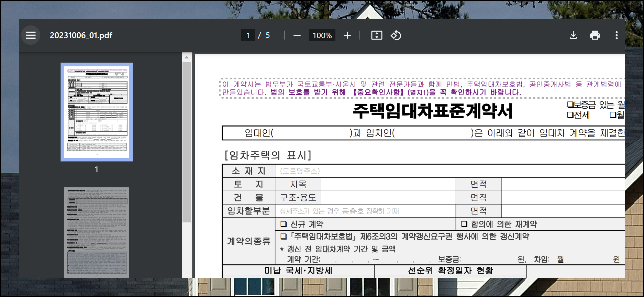Viewport: 644px width, 297px height.
Task: Check the 전세 checkbox
Action: (x=570, y=115)
